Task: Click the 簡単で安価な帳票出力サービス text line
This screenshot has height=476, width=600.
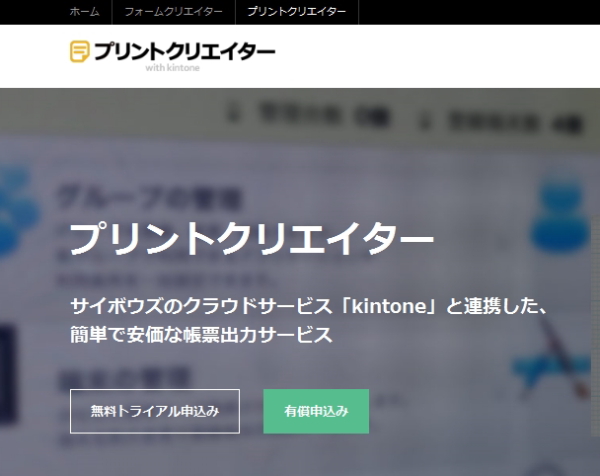Action: (200, 336)
